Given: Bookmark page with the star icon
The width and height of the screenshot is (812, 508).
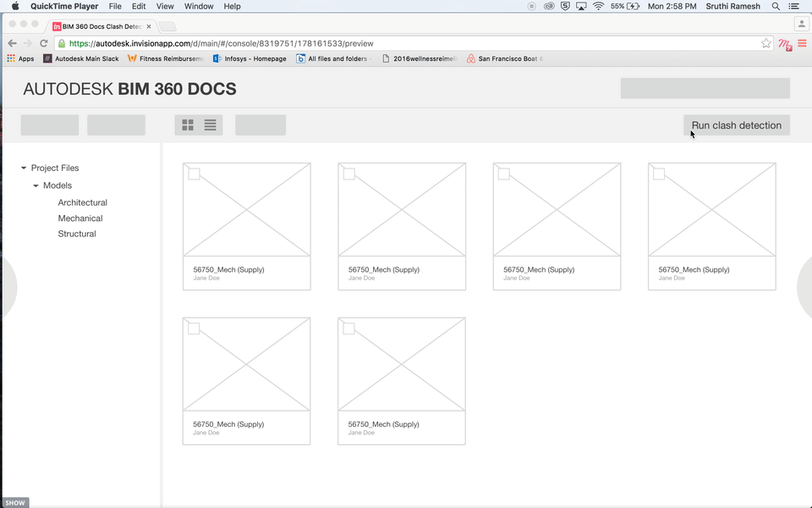Looking at the screenshot, I should click(x=766, y=43).
